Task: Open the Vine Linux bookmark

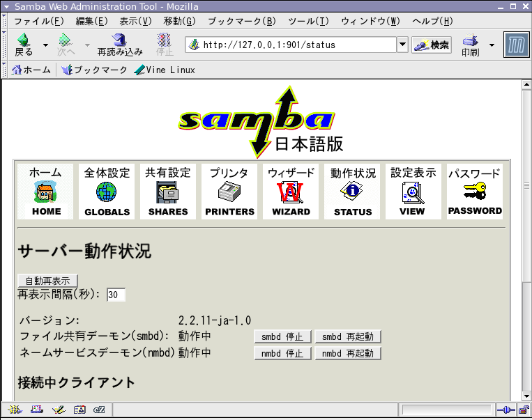Action: (165, 70)
